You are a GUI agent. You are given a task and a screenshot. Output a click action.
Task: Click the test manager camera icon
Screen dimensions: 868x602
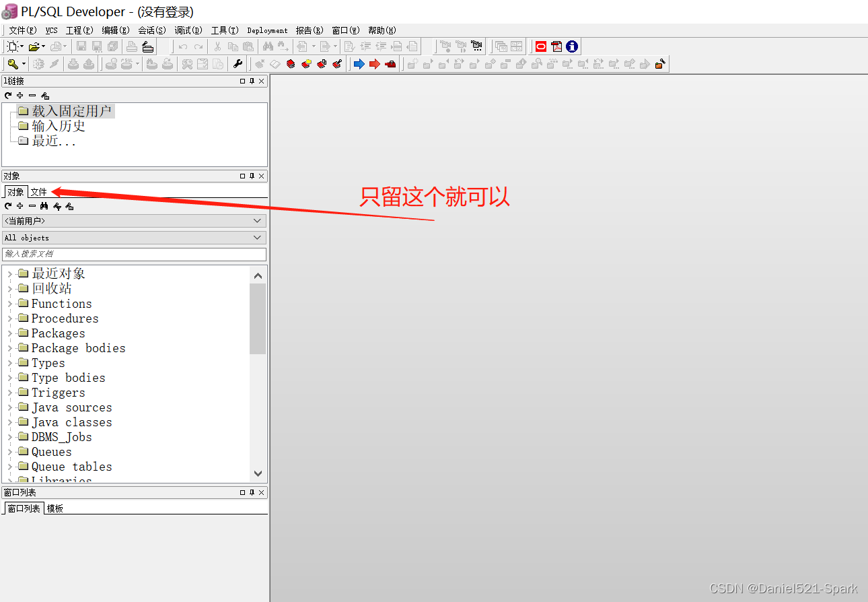pyautogui.click(x=477, y=46)
